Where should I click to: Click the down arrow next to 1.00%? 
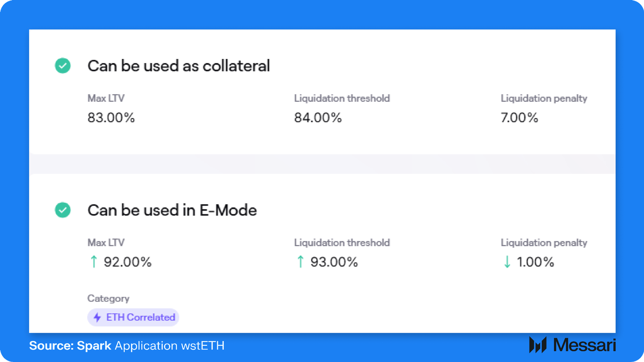507,262
